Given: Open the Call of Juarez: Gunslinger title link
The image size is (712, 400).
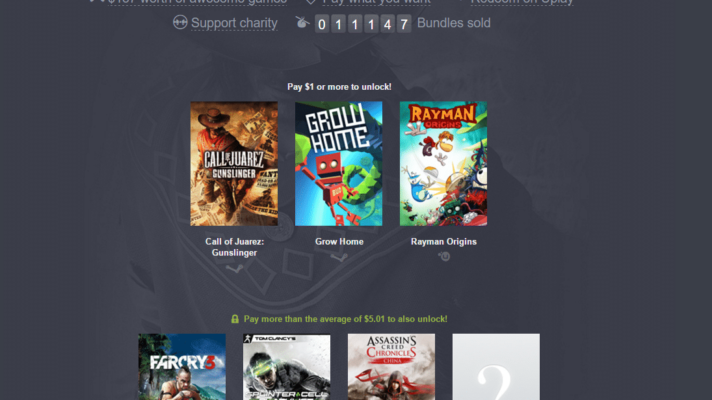Looking at the screenshot, I should (x=234, y=247).
